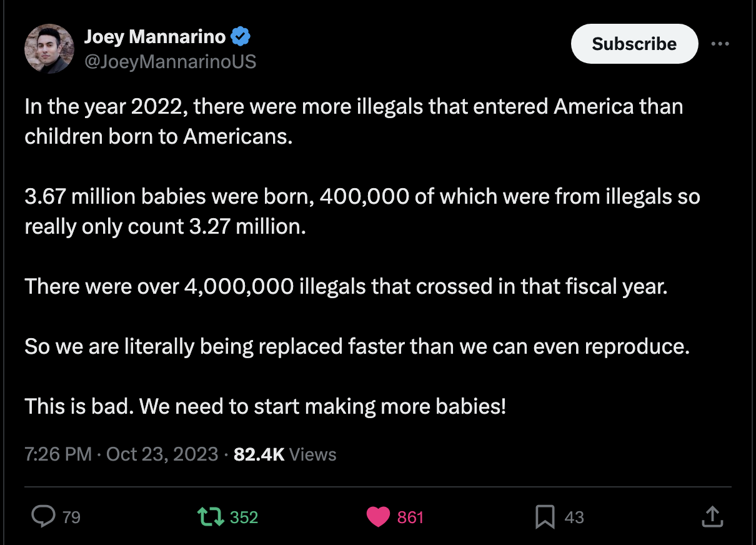The width and height of the screenshot is (756, 545).
Task: Click the share upload icon
Action: pos(712,516)
